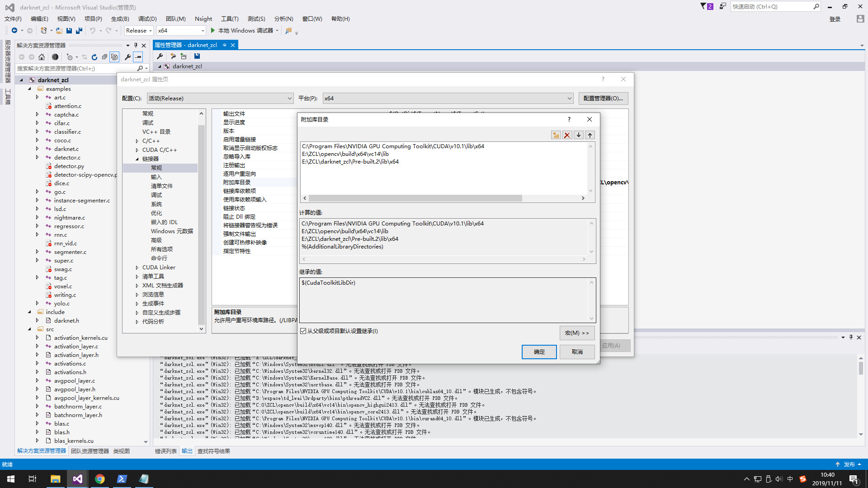The height and width of the screenshot is (488, 868).
Task: Open Chrome from the taskbar
Action: click(100, 479)
